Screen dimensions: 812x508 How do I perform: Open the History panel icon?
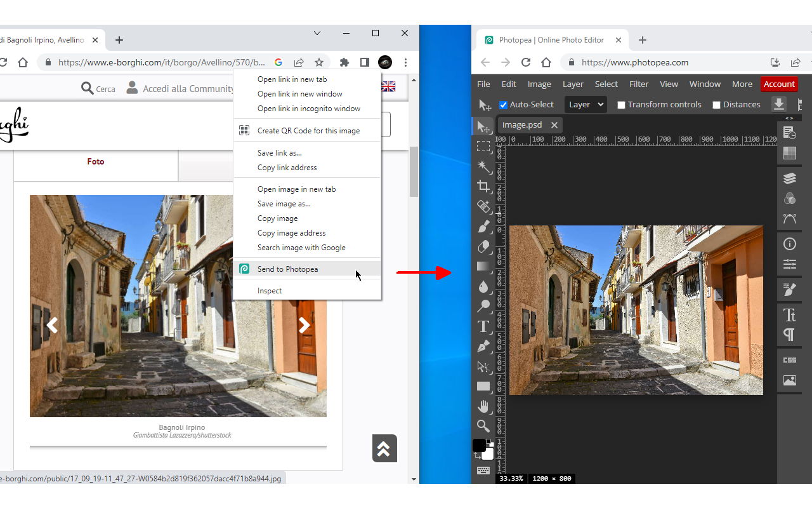tap(789, 132)
